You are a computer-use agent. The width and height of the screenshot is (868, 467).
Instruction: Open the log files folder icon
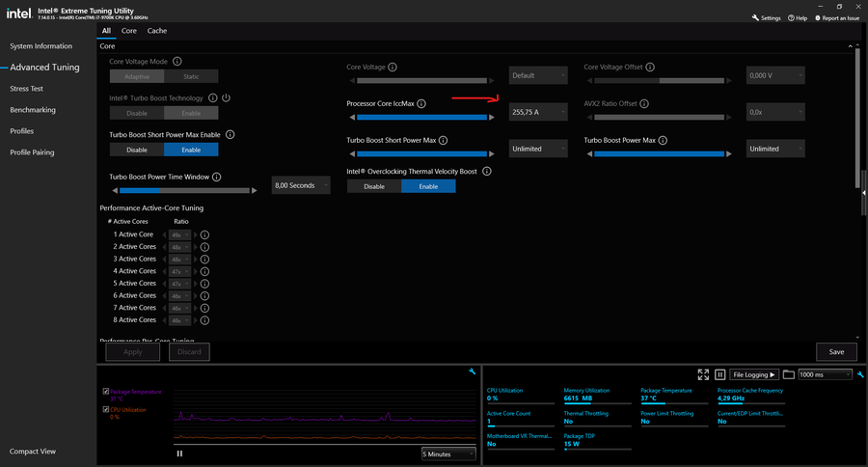[x=788, y=375]
